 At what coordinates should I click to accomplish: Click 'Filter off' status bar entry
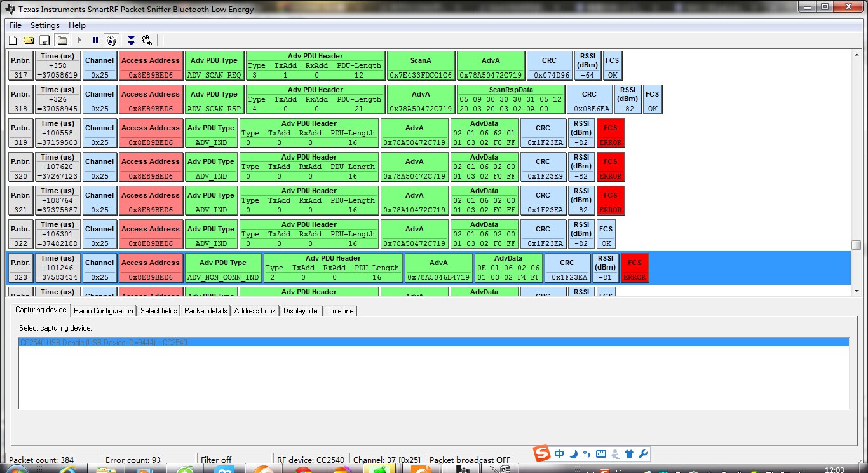[216, 460]
